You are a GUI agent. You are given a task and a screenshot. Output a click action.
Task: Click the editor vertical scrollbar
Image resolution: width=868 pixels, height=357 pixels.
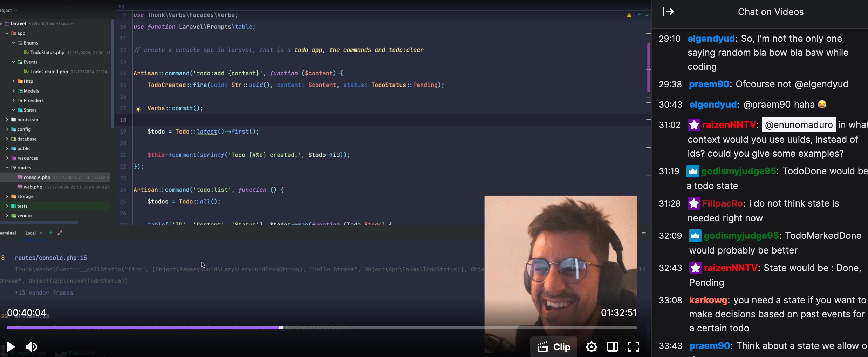[x=649, y=67]
